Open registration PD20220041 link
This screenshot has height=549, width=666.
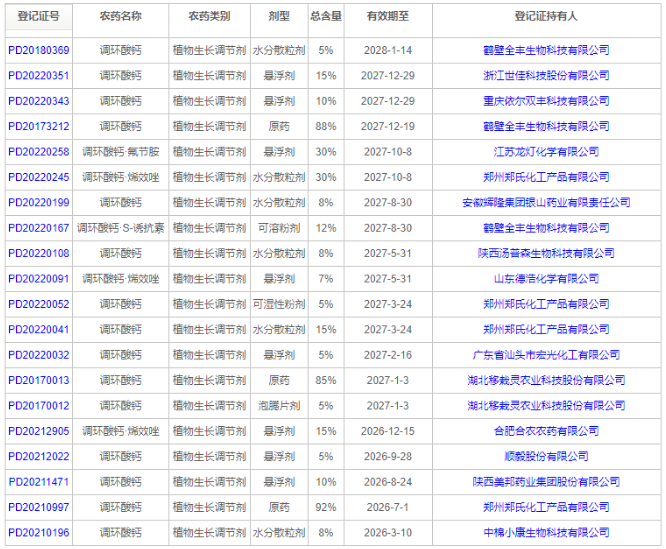tap(39, 330)
